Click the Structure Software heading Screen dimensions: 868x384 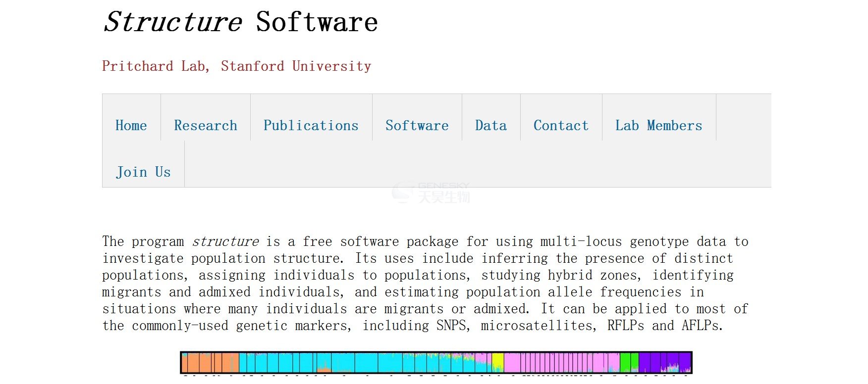(x=241, y=22)
